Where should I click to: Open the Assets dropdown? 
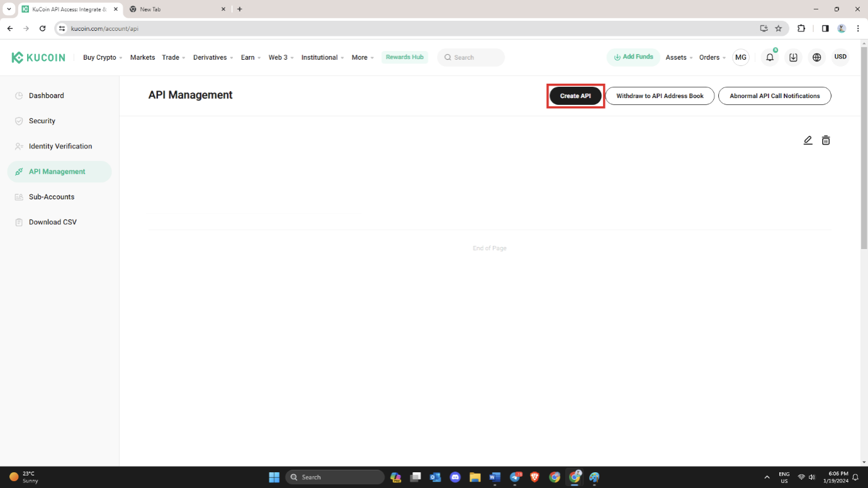click(679, 57)
